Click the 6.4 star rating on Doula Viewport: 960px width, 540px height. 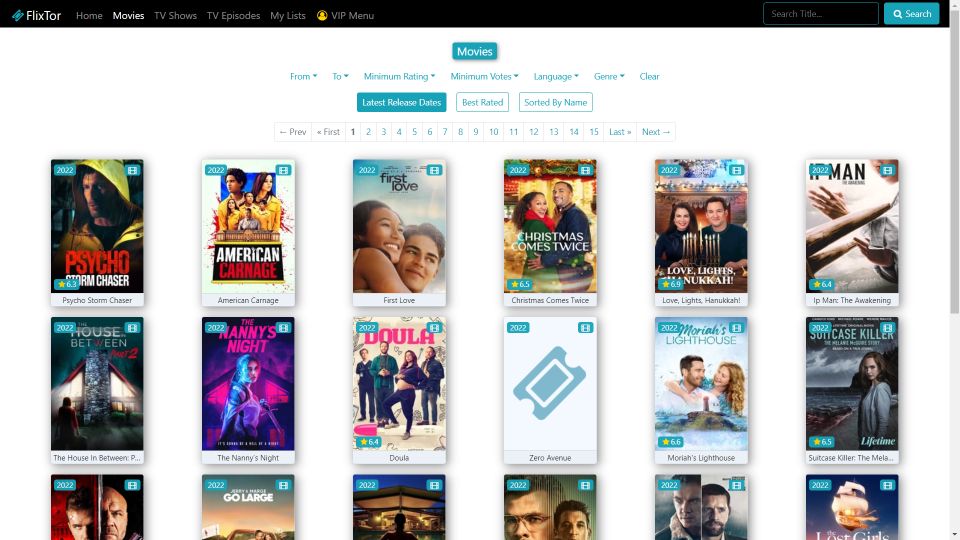pyautogui.click(x=369, y=441)
